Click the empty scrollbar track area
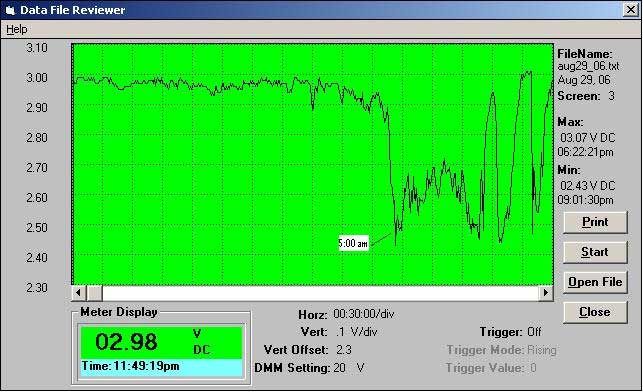Viewport: 643px width, 392px height. point(321,293)
